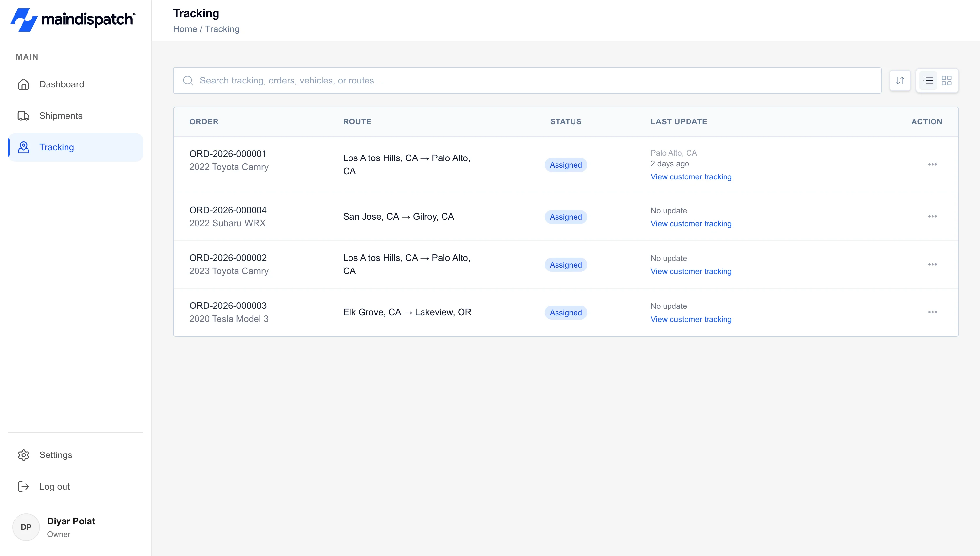980x556 pixels.
Task: Click the San Jose to Gilroy route
Action: 398,216
